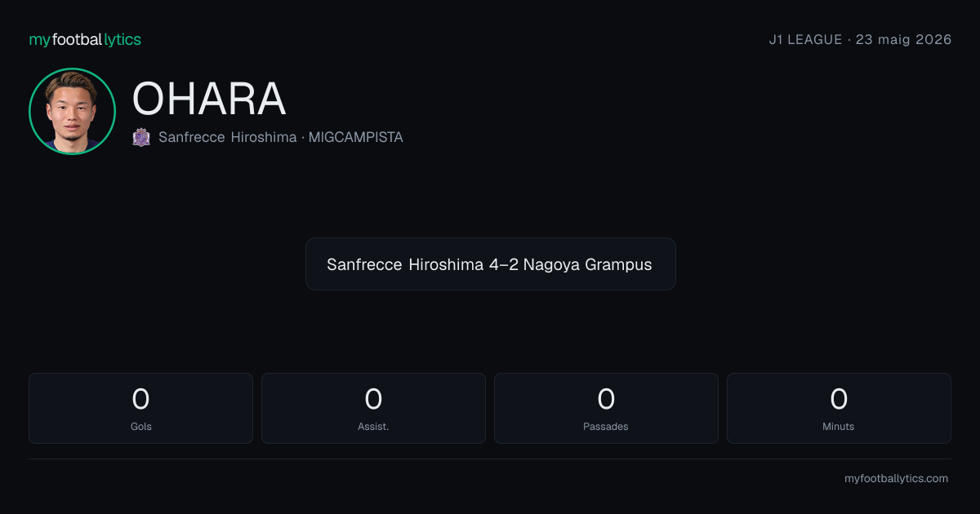Click the myfootballytics logo
980x514 pixels.
click(x=85, y=39)
